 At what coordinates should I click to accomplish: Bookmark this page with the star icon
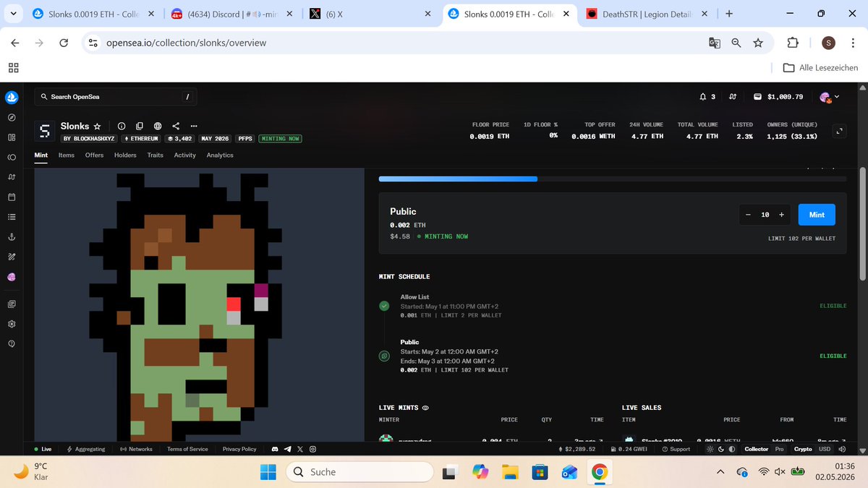[x=758, y=43]
